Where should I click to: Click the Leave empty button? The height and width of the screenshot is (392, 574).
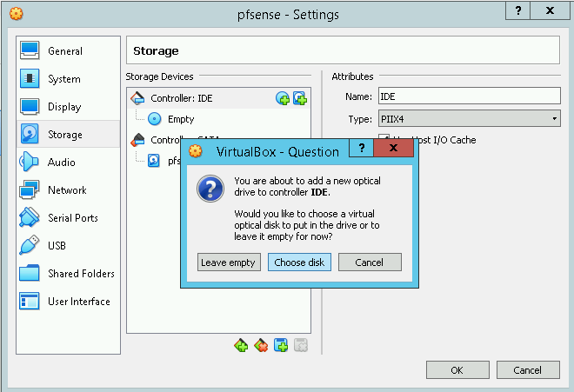click(229, 262)
